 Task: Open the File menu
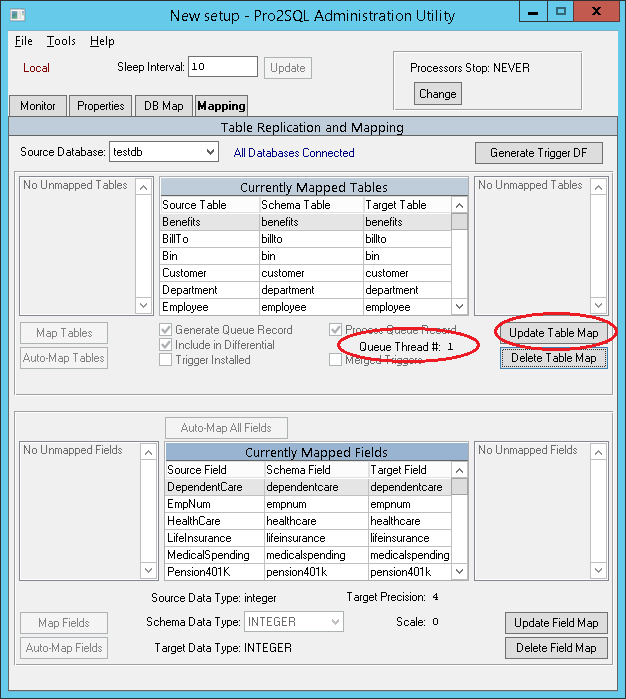point(24,41)
